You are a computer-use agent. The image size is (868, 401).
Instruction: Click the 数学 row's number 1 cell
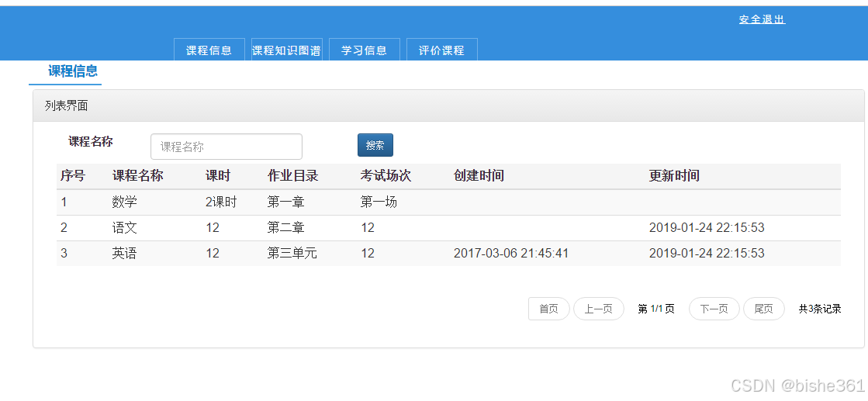(x=64, y=202)
